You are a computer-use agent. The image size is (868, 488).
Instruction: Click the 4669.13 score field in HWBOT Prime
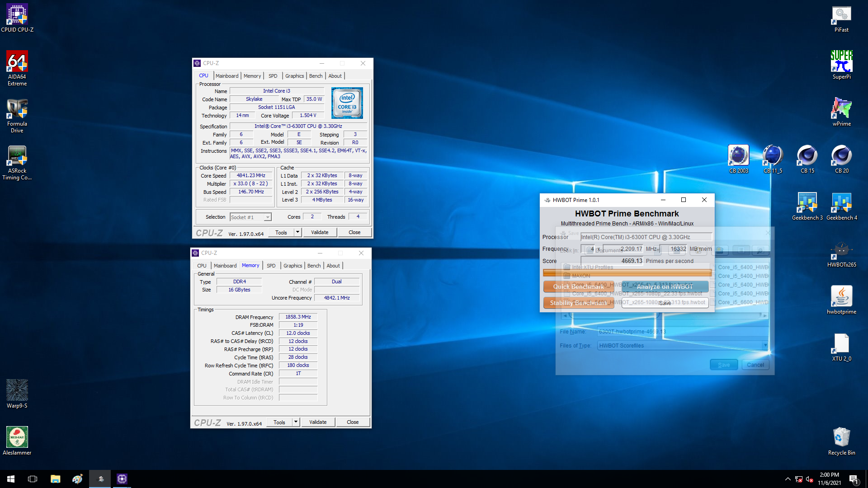click(x=612, y=261)
